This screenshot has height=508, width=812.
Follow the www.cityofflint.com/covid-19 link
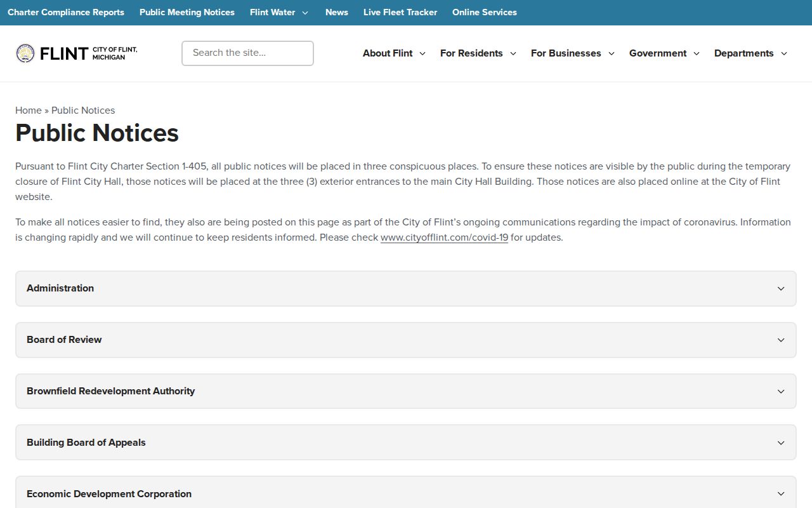click(444, 237)
